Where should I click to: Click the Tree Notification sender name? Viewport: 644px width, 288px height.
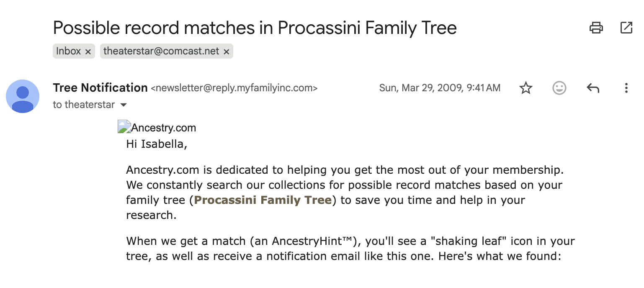pyautogui.click(x=100, y=88)
